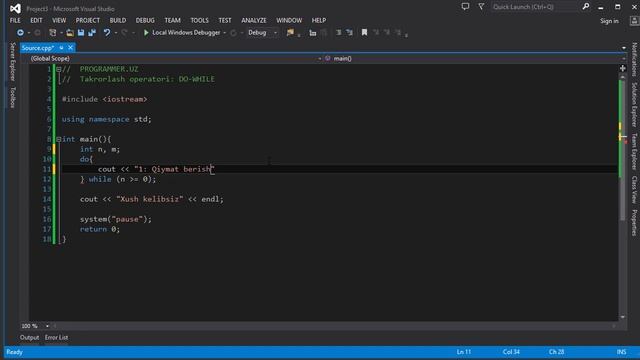Switch to the Error List tab

point(56,338)
